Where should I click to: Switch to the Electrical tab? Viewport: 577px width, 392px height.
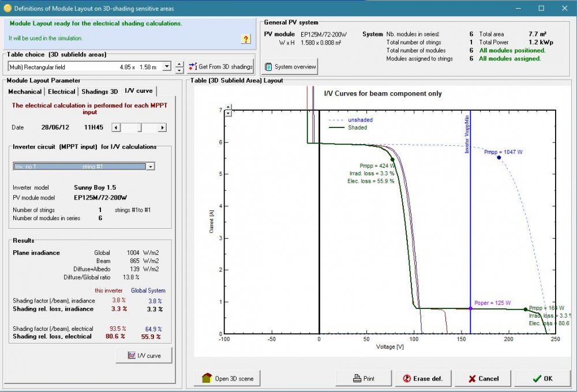point(62,92)
